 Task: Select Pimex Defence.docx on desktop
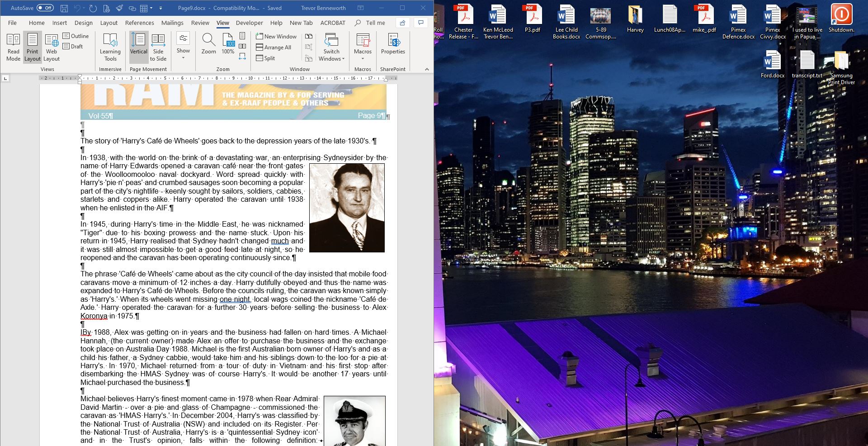[738, 21]
